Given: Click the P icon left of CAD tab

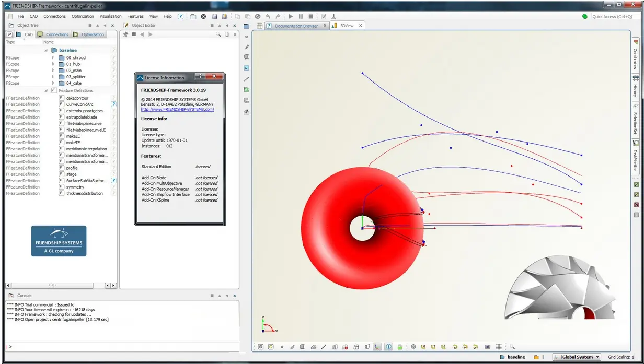Looking at the screenshot, I should [9, 34].
